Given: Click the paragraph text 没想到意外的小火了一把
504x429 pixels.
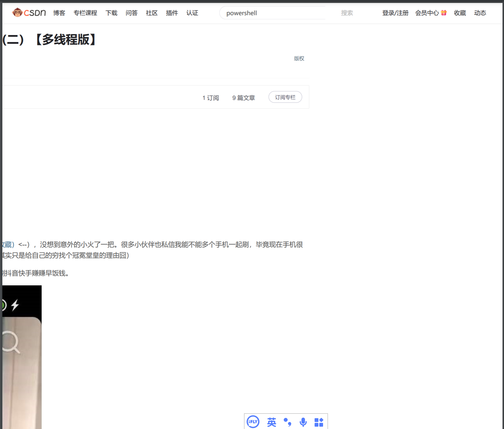Looking at the screenshot, I should click(77, 244).
